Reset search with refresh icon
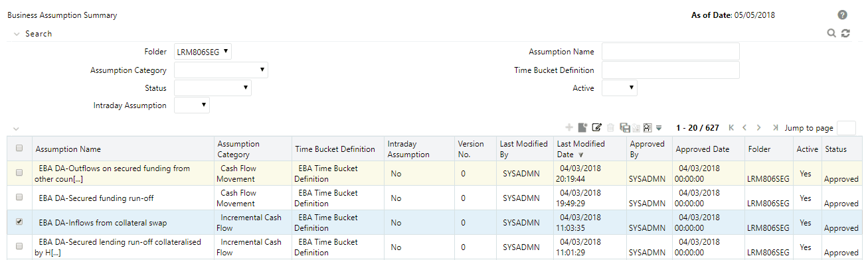Screen dimensions: 868x260 click(845, 33)
